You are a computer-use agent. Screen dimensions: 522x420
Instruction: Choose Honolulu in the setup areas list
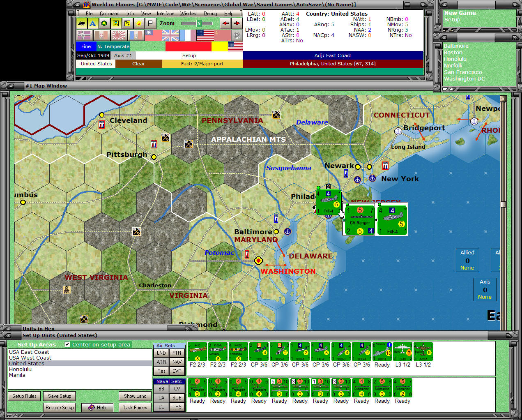click(21, 369)
